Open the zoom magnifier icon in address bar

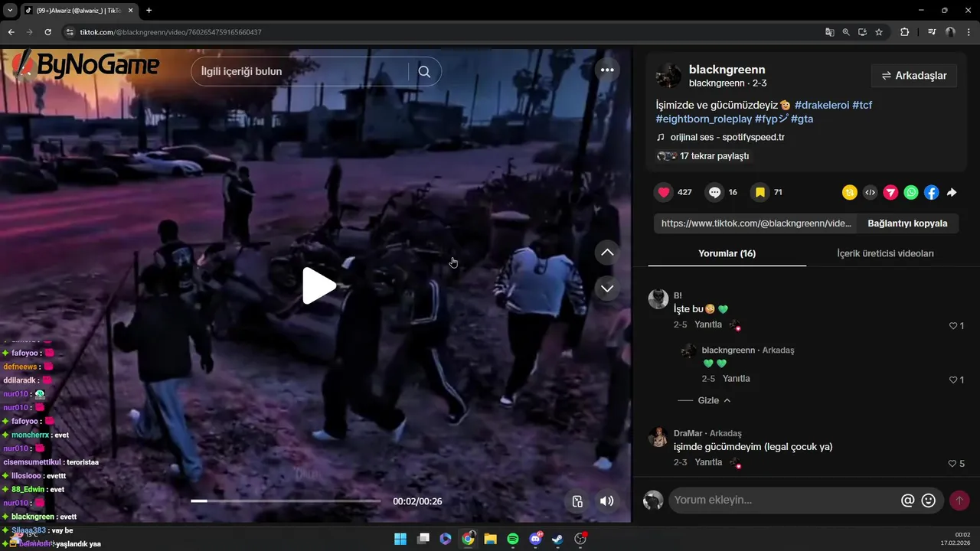tap(846, 32)
